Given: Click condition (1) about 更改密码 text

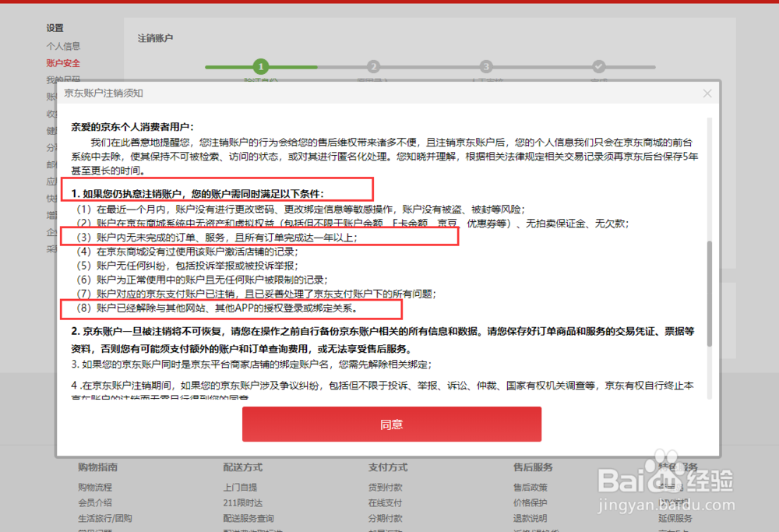Looking at the screenshot, I should point(301,209).
